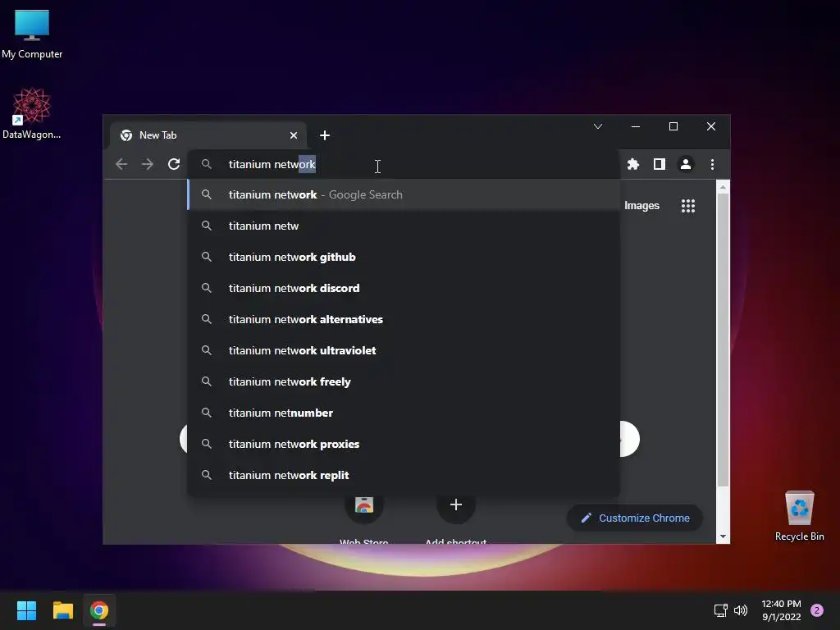Viewport: 840px width, 630px height.
Task: Open the notification badge showing 2
Action: click(x=817, y=610)
